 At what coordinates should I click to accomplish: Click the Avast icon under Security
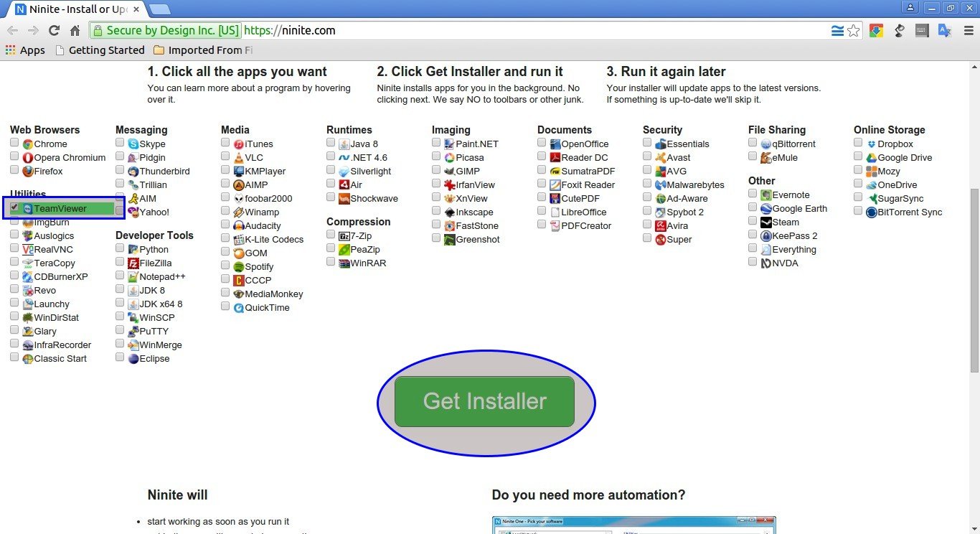(x=661, y=158)
